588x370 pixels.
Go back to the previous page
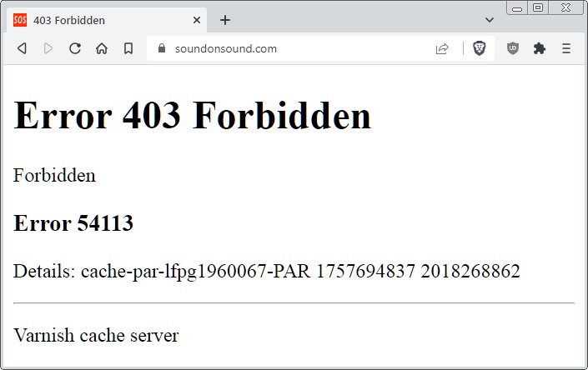[22, 48]
